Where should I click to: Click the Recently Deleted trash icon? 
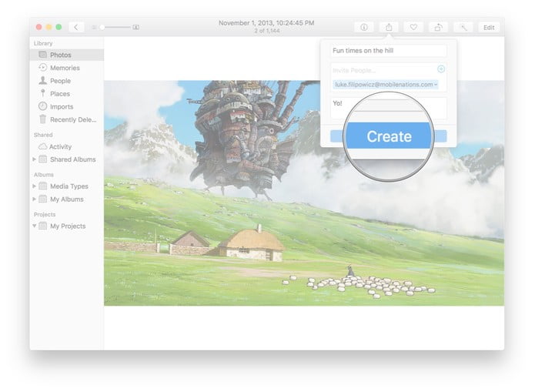click(x=42, y=119)
